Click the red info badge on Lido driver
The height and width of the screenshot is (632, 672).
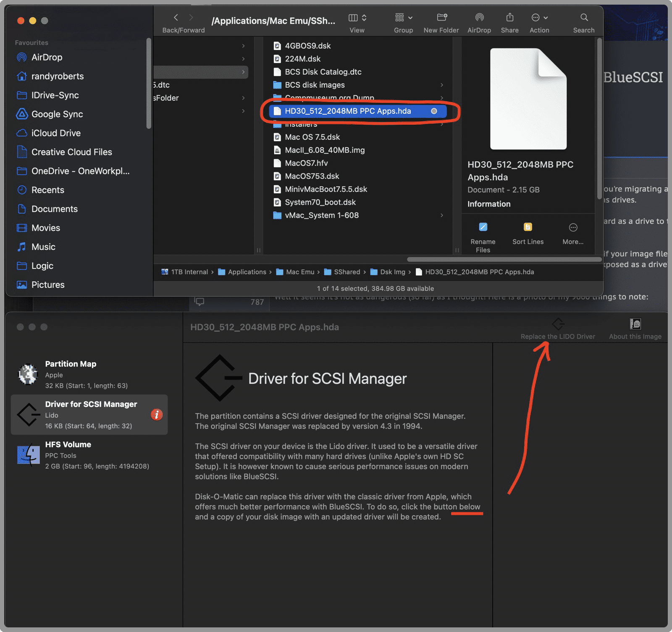(x=157, y=415)
